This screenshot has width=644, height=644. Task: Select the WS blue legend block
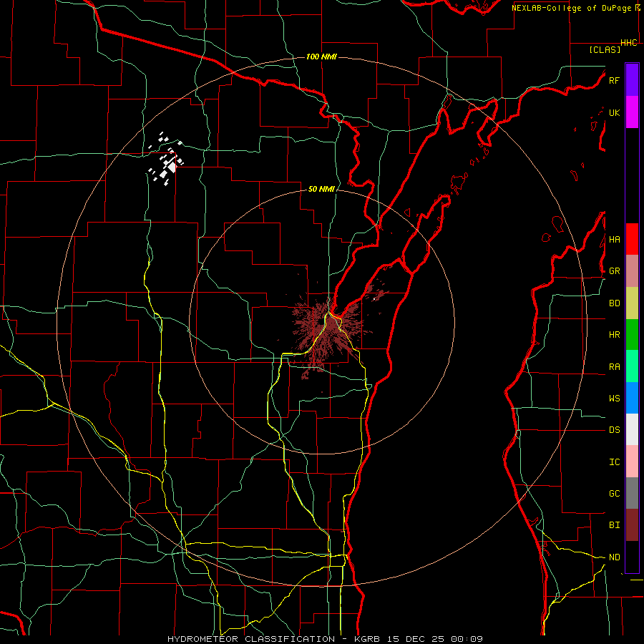632,398
